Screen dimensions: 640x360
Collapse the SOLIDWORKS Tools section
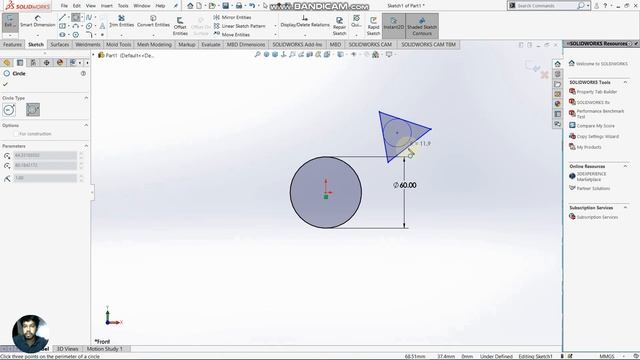[625, 82]
